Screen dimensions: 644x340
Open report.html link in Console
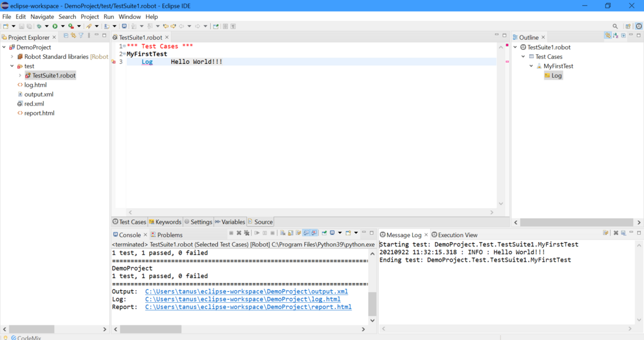pyautogui.click(x=248, y=307)
